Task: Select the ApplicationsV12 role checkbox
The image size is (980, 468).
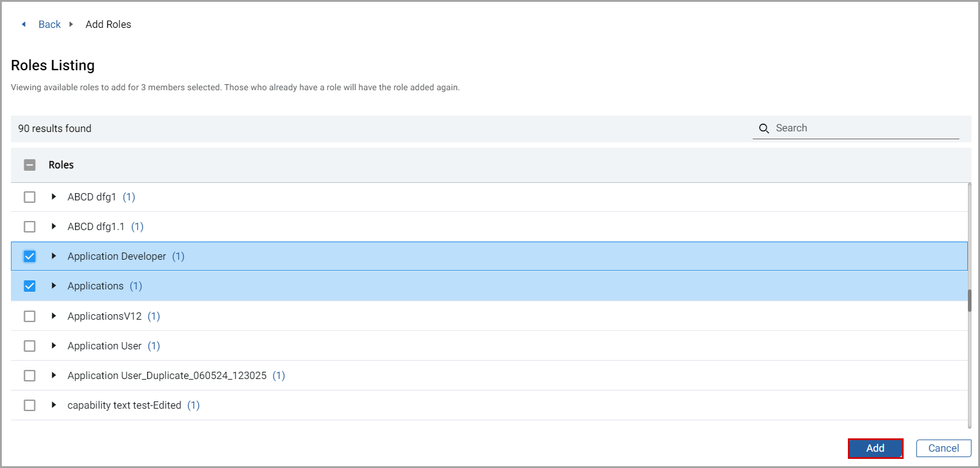Action: point(30,316)
